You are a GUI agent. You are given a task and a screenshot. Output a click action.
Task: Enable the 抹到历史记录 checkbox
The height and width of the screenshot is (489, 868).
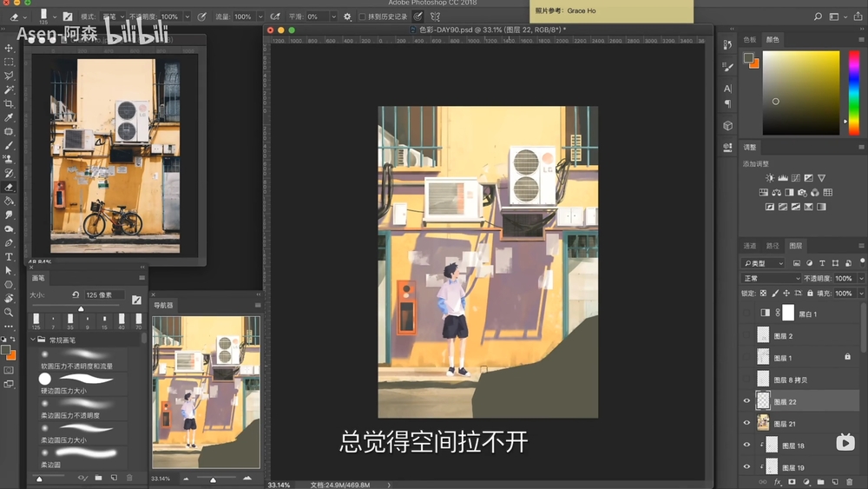click(362, 17)
